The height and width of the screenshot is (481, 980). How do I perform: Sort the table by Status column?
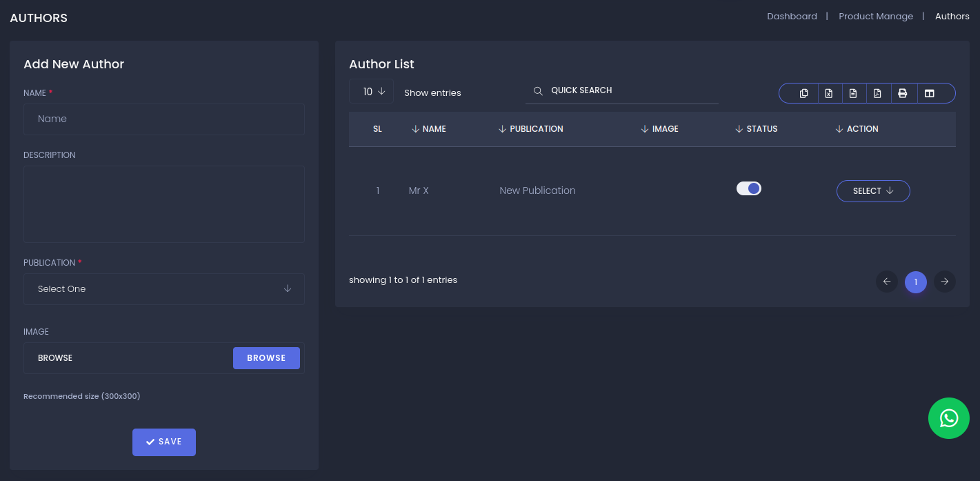coord(757,129)
